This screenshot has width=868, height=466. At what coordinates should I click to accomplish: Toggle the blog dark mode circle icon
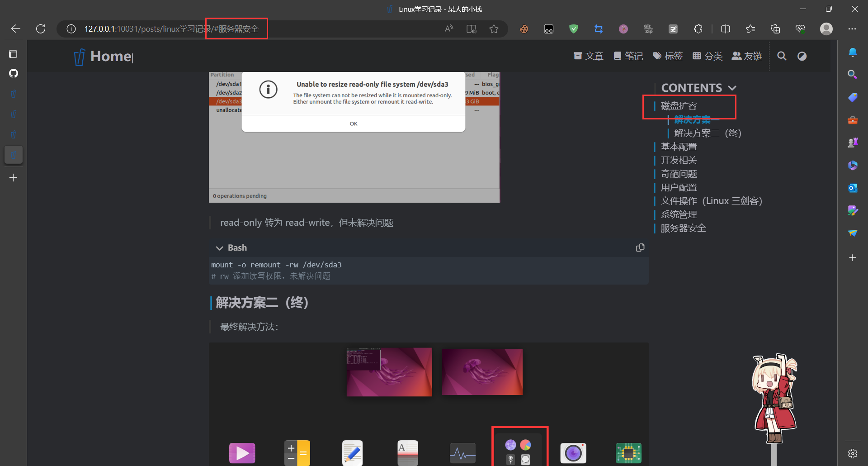tap(802, 56)
